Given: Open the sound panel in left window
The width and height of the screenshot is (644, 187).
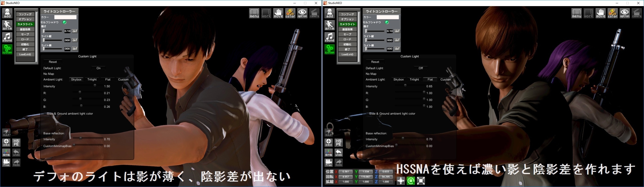Looking at the screenshot, I should 7,37.
